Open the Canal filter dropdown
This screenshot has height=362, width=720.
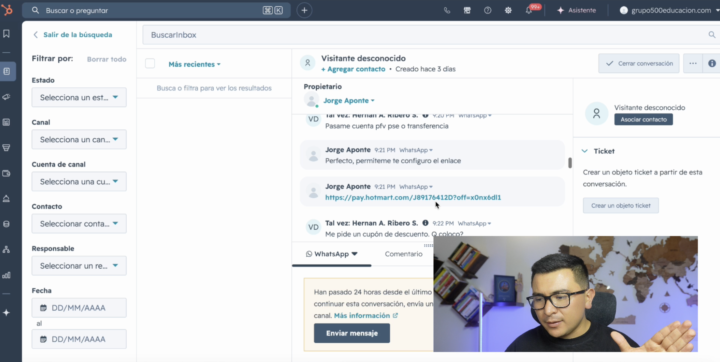click(79, 139)
